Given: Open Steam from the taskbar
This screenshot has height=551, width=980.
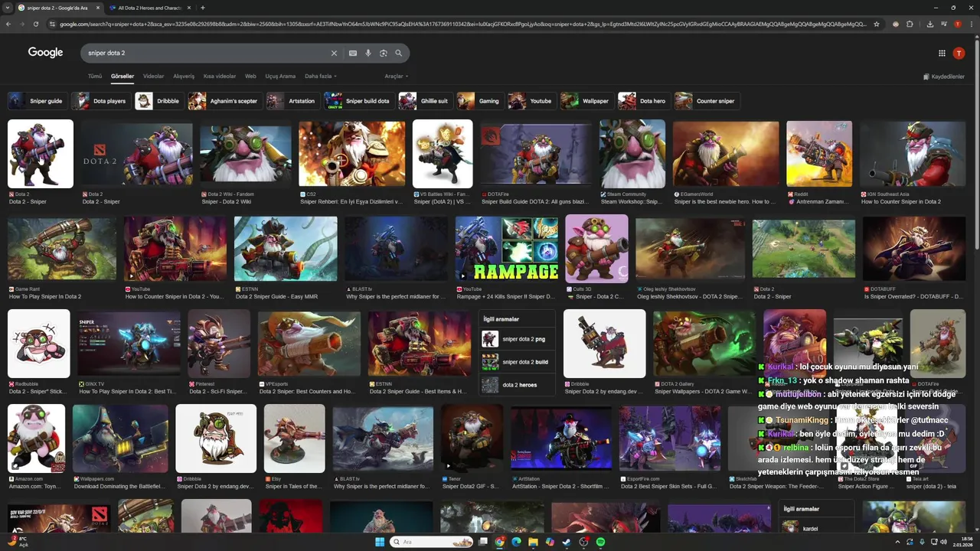Looking at the screenshot, I should (567, 542).
